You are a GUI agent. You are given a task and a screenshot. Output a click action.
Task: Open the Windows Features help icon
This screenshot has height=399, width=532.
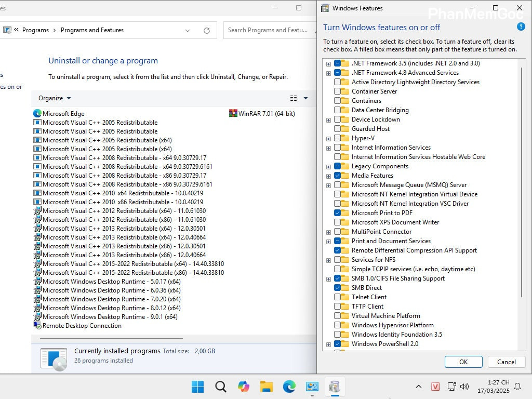[521, 27]
